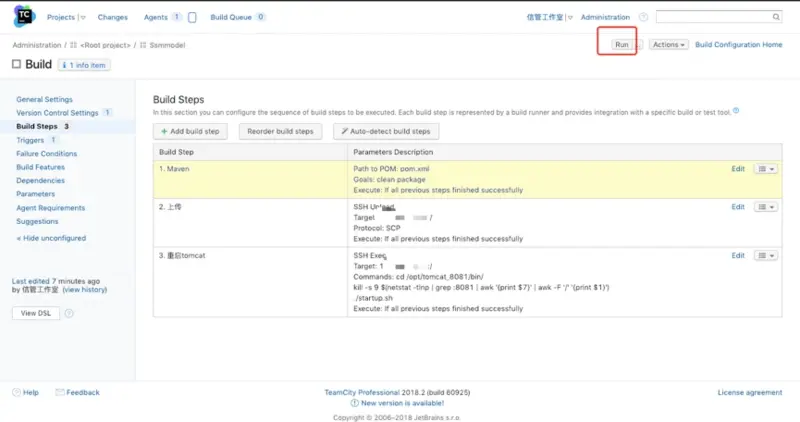Image resolution: width=800 pixels, height=422 pixels.
Task: Open the Administration link in header
Action: tap(605, 17)
